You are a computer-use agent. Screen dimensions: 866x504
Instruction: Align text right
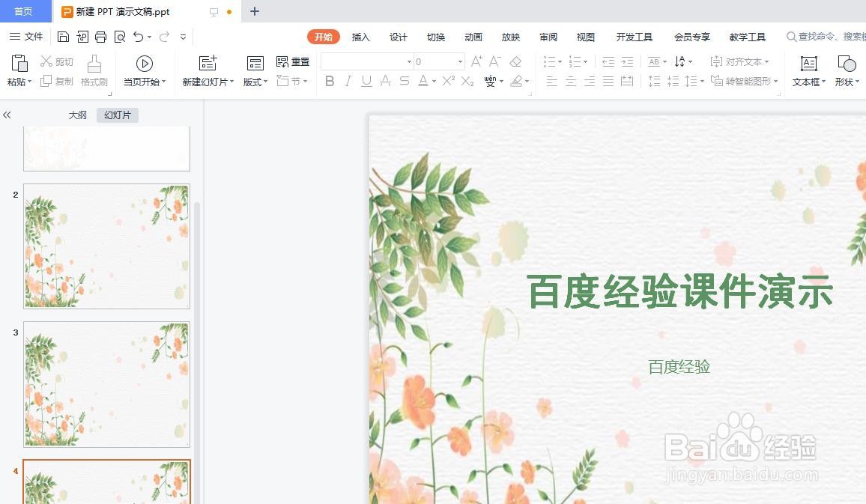tap(590, 82)
